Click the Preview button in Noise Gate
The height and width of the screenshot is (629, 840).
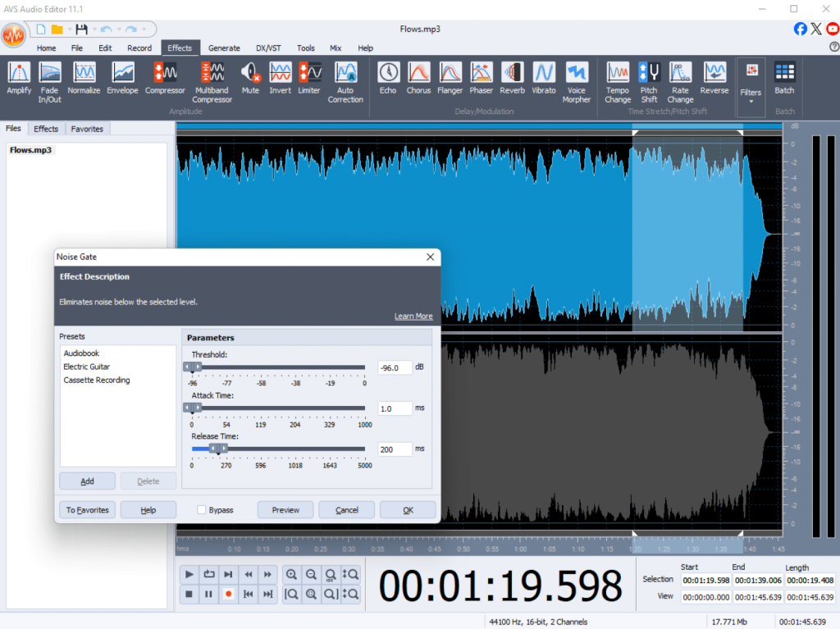click(x=285, y=510)
